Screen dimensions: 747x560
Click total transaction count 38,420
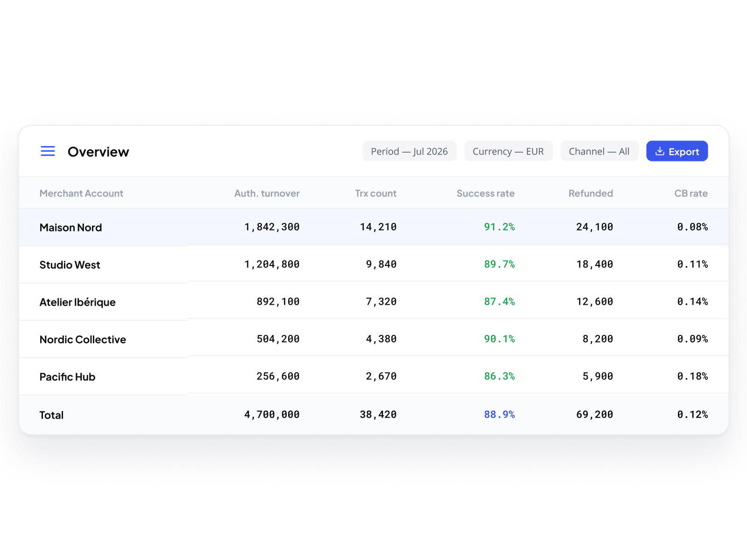coord(378,415)
